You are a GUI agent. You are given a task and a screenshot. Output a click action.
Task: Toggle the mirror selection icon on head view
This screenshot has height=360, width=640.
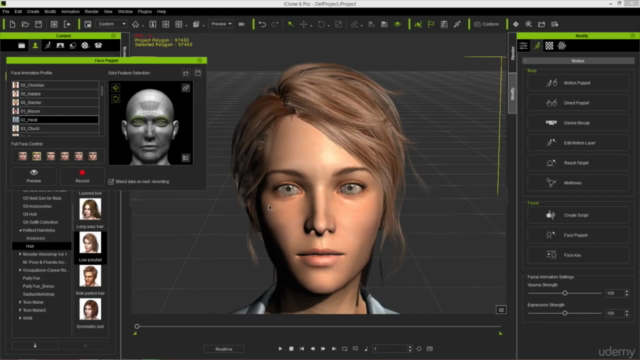pos(186,88)
